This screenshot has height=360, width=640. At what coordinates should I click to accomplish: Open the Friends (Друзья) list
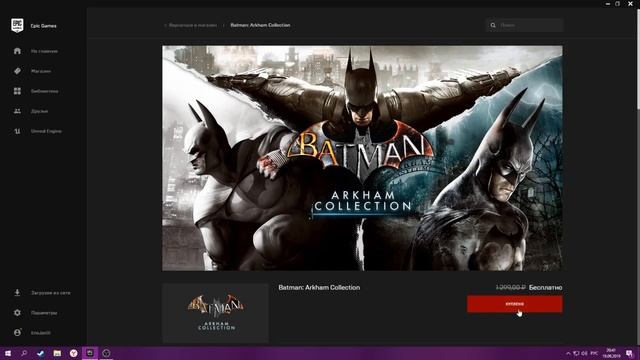pos(31,111)
